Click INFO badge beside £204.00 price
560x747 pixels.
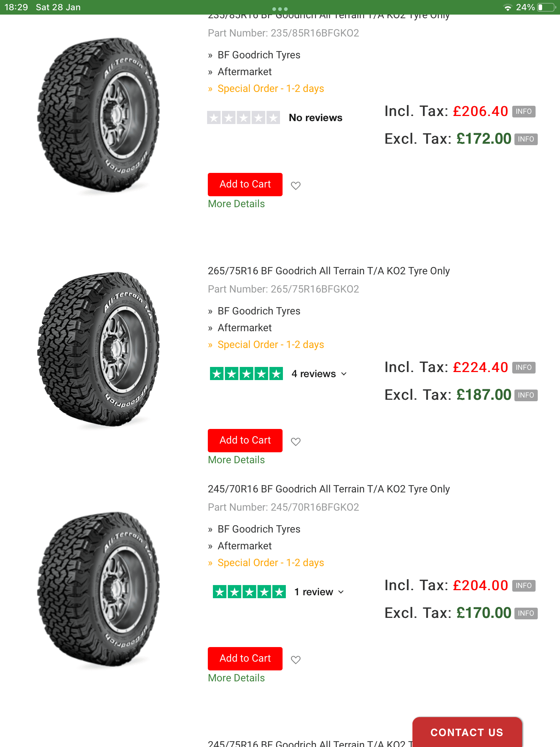[524, 586]
